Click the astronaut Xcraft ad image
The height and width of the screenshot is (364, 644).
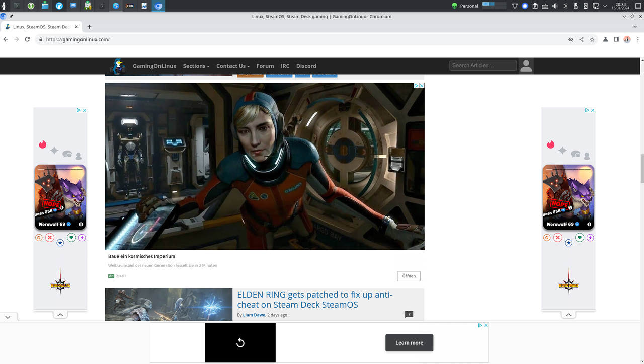coord(265,166)
